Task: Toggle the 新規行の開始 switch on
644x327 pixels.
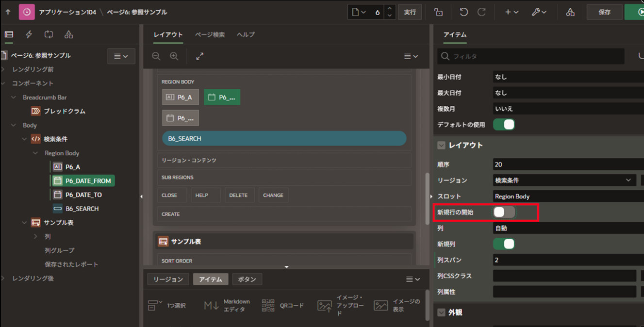Action: (504, 212)
